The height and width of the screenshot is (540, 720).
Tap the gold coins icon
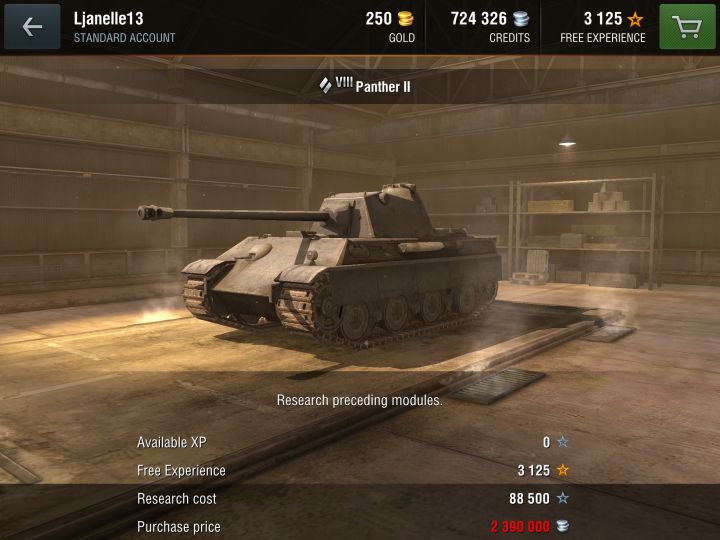(x=405, y=19)
